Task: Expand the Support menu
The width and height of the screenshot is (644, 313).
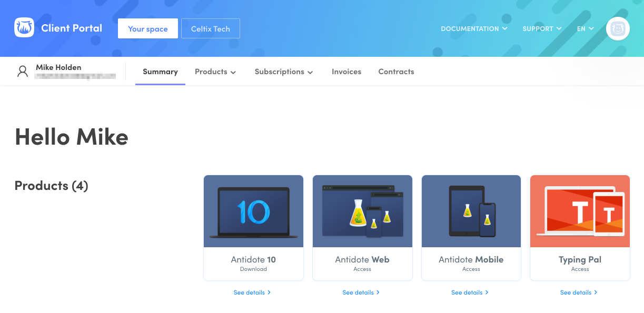Action: click(542, 29)
